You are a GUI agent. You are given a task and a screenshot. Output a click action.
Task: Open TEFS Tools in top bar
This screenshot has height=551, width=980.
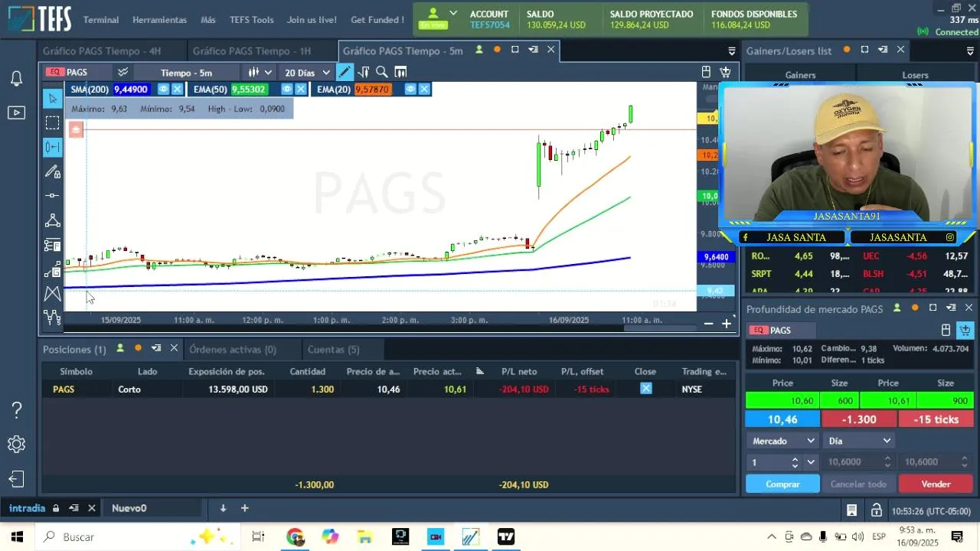pyautogui.click(x=252, y=20)
